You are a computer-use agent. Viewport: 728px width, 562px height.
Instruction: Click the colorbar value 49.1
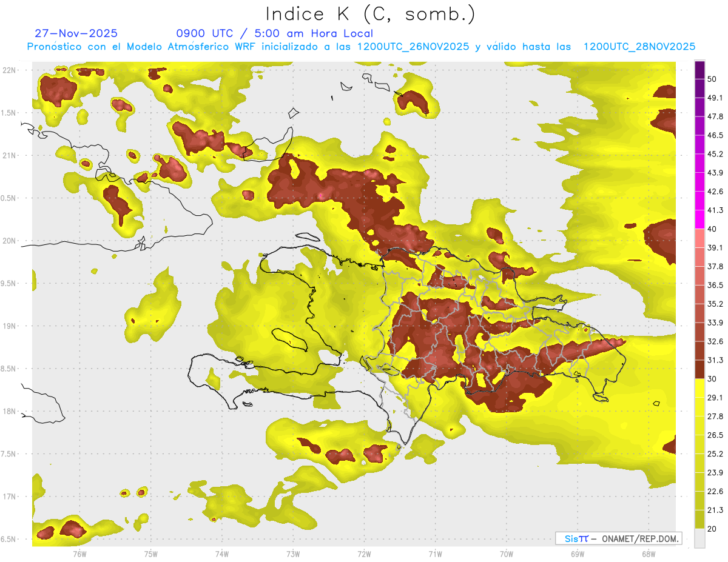(x=715, y=98)
